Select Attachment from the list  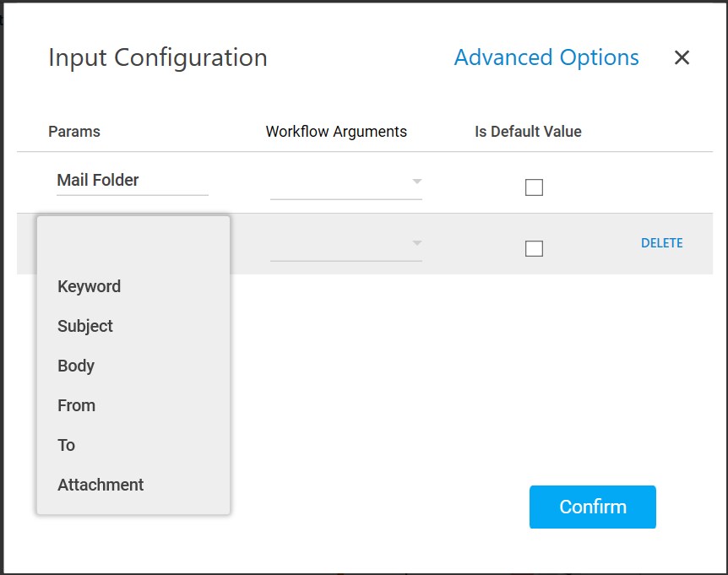click(x=101, y=485)
